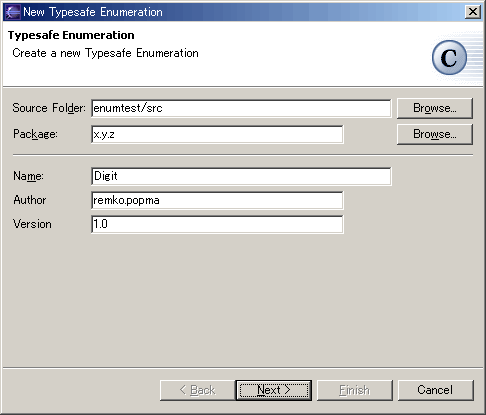Focus the Author field containing remko.popma
The width and height of the screenshot is (486, 415).
pyautogui.click(x=217, y=200)
